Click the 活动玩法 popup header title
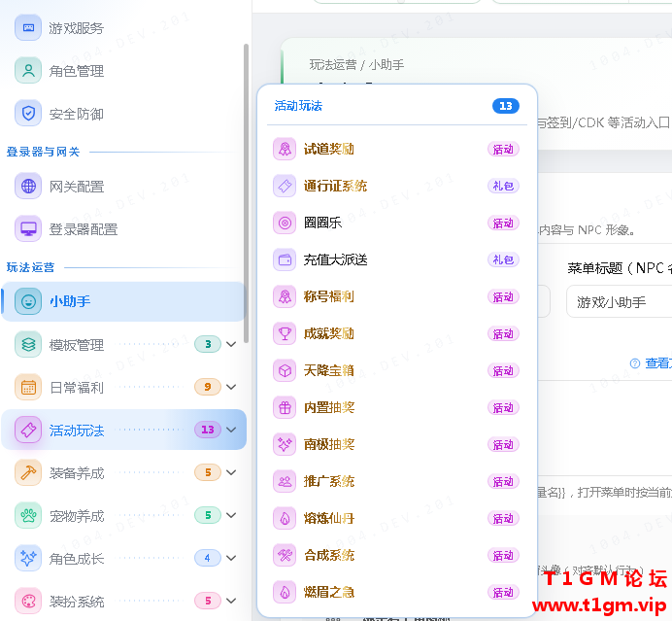This screenshot has width=672, height=621. (x=298, y=106)
